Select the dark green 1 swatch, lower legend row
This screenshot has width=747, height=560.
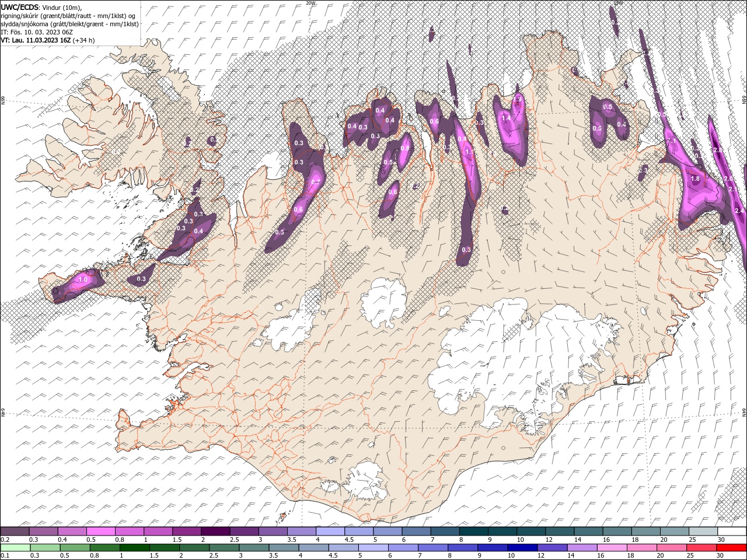coord(134,548)
